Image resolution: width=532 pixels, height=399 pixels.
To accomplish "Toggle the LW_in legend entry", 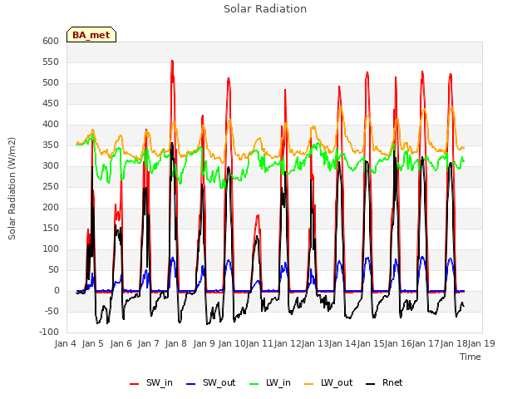I will point(270,382).
